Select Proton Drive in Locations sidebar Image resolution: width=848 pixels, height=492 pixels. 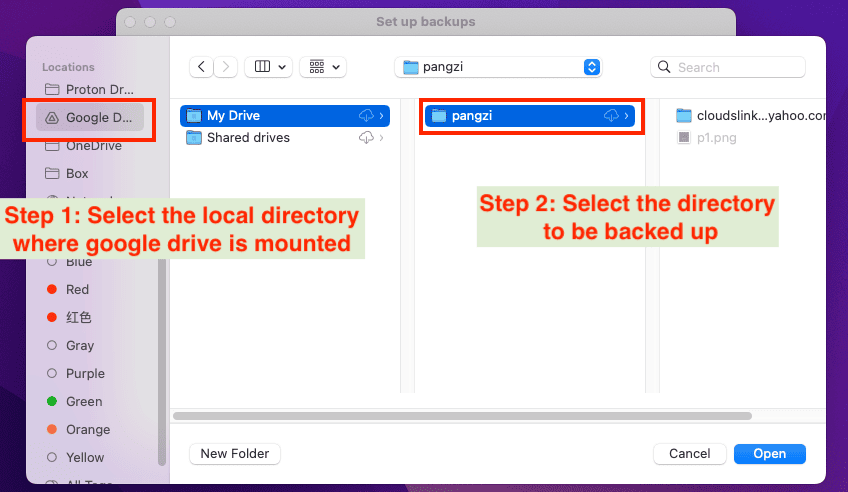(x=90, y=89)
